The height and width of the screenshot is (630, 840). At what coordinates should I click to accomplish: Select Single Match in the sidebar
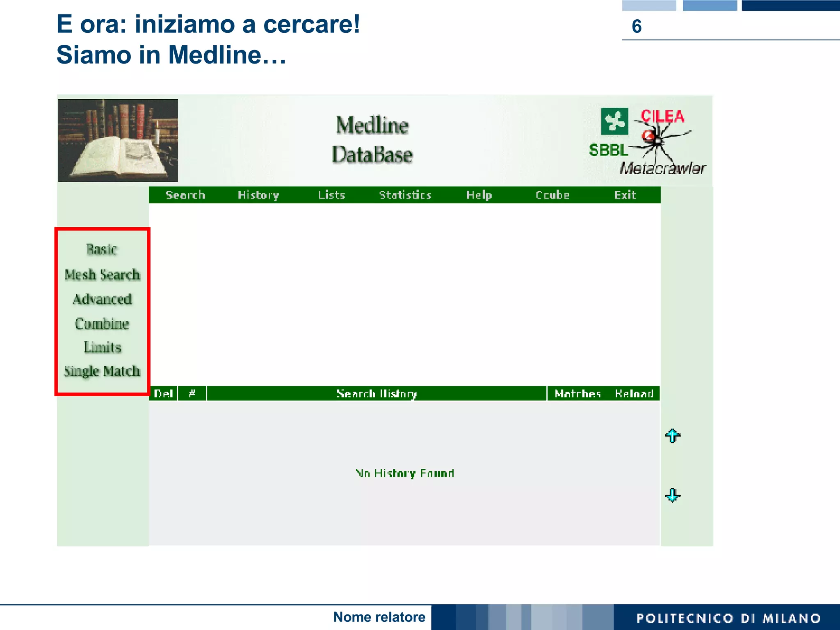click(x=102, y=371)
